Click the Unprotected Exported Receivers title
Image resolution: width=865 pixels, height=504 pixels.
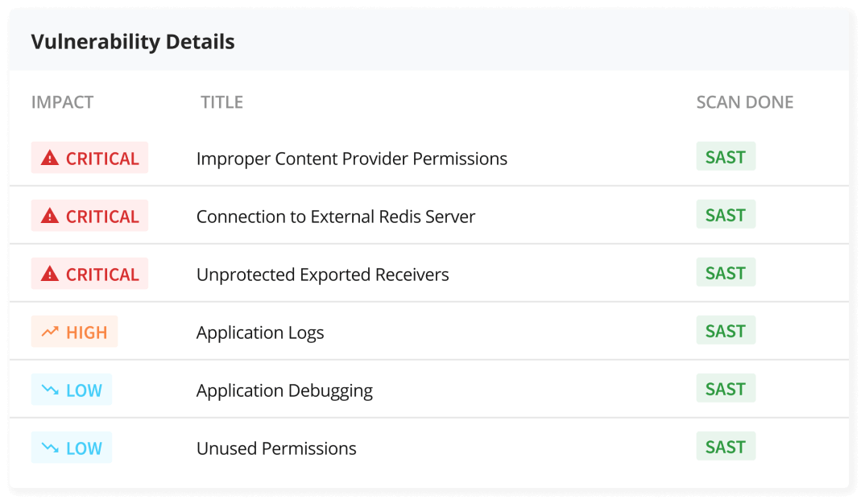[x=322, y=274]
